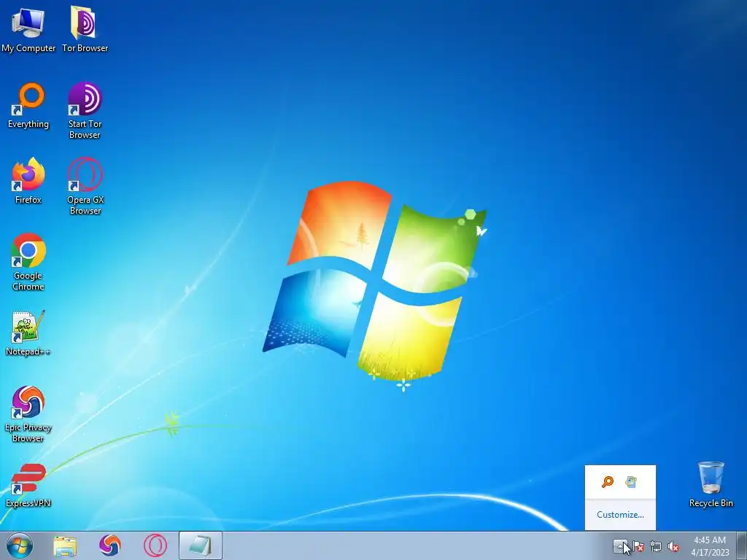Launch Epic Privacy Browser from taskbar
The height and width of the screenshot is (560, 747).
(109, 545)
